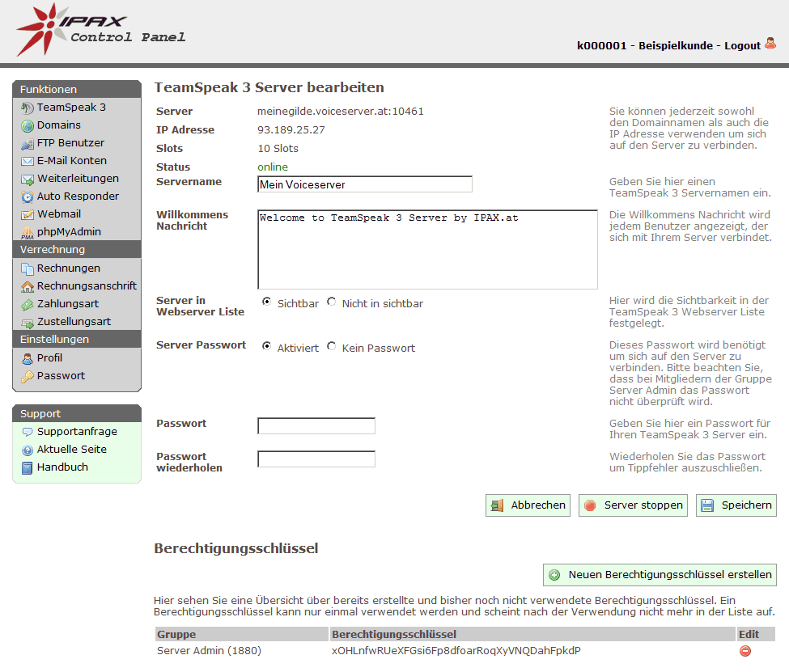Open the FTP Benutzer menu item

70,143
